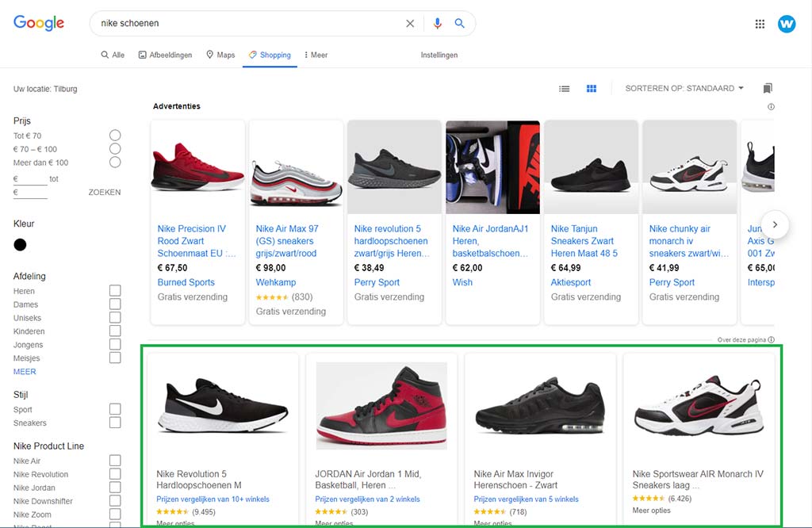Open the account avatar with W logo
This screenshot has height=528, width=812.
[x=787, y=24]
